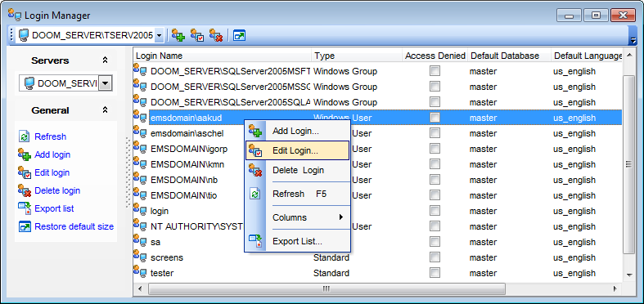Click the login icon beside NT AUTHORITY\SYSTEM
The image size is (644, 304).
(x=140, y=226)
